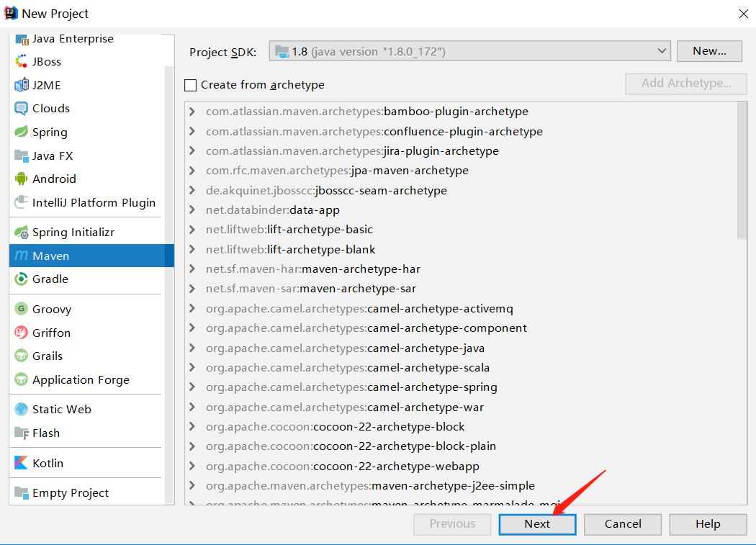Select maven-archetype-j2ee-simple row

click(x=461, y=486)
